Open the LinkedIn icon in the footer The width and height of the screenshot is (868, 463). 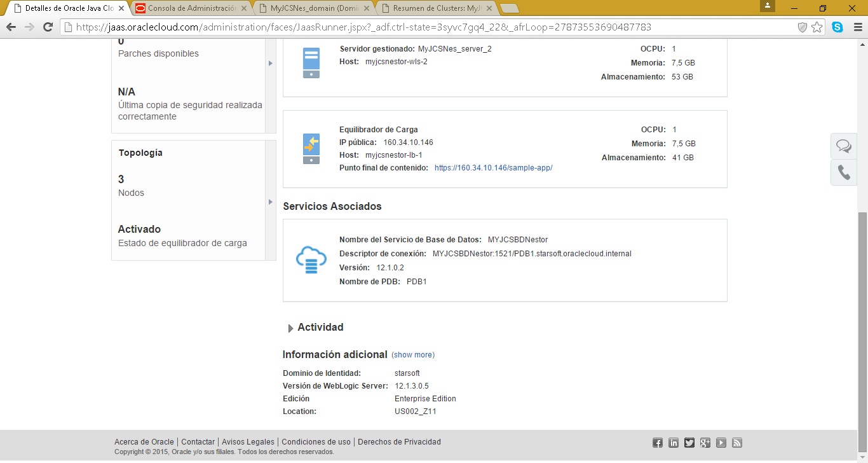pos(674,443)
